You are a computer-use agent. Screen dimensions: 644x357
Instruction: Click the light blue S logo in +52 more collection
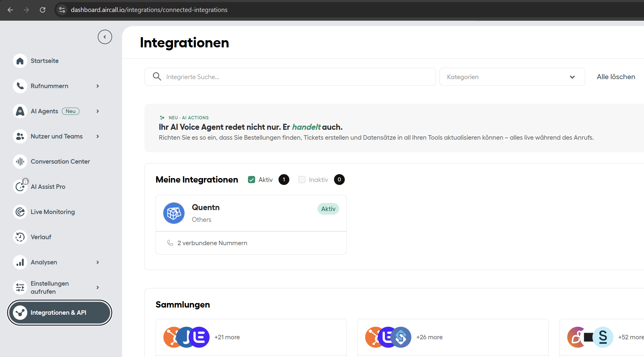coord(603,337)
